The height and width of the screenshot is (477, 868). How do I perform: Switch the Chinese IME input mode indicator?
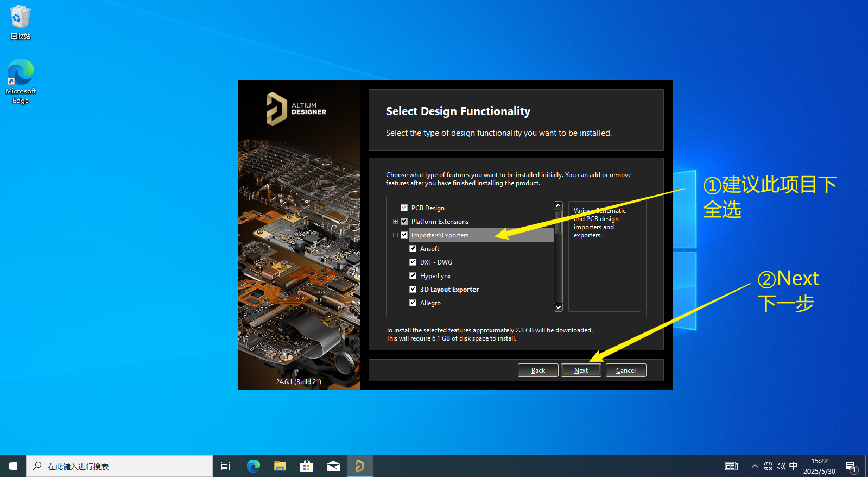tap(793, 466)
